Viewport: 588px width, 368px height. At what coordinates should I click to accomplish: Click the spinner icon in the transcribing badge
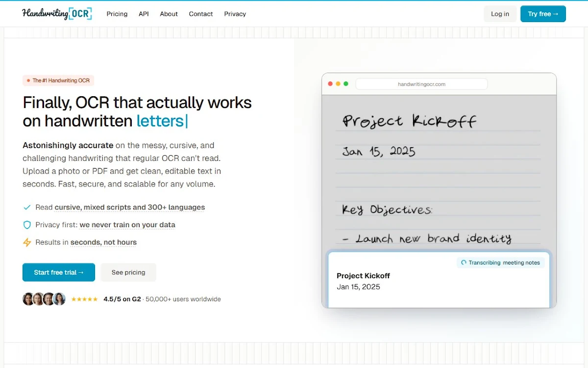point(464,263)
